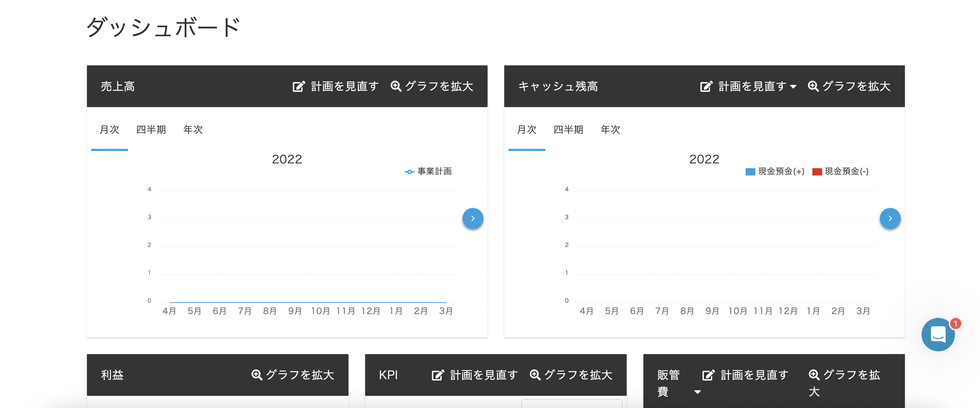The image size is (980, 408).
Task: Click キャッシュ残高 panel title
Action: (558, 86)
